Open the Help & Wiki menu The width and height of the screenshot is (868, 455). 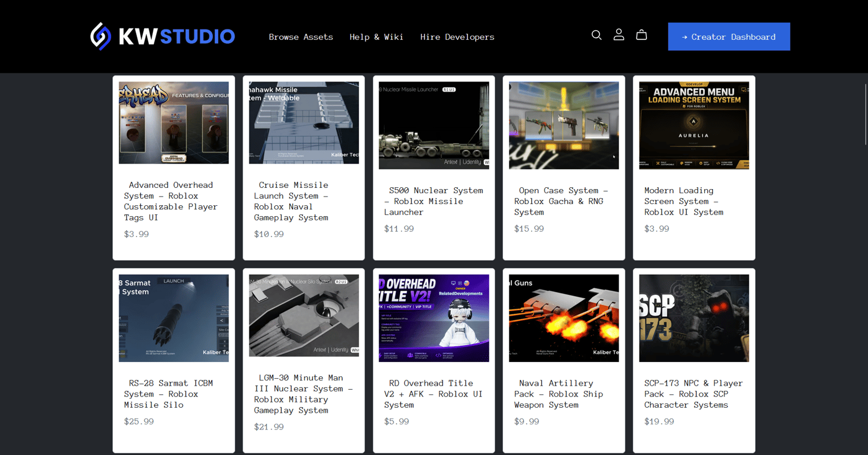(376, 37)
